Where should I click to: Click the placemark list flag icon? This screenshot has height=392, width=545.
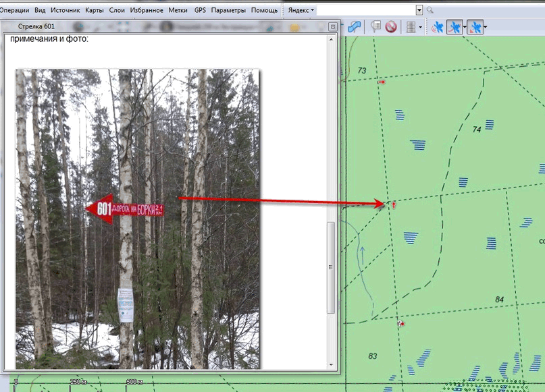click(376, 27)
